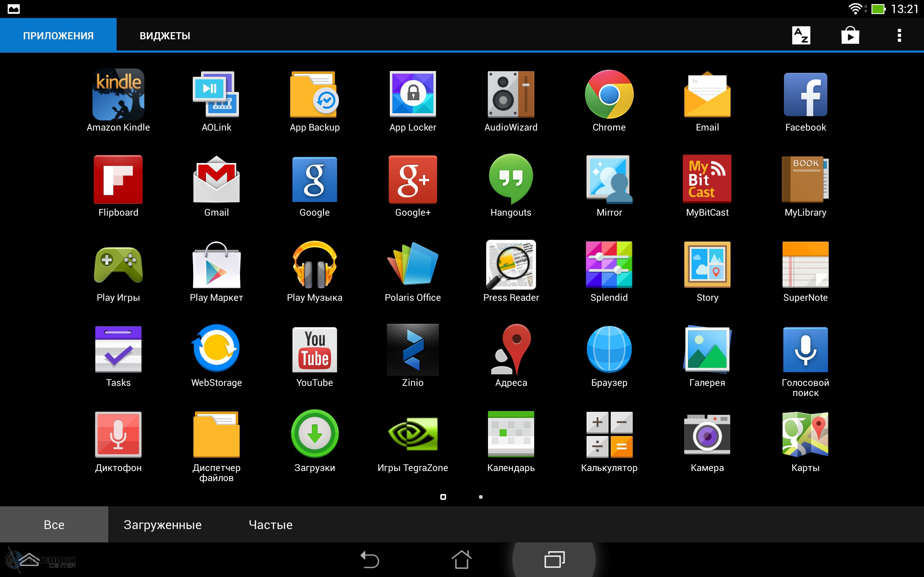Show Загруженные apps filter
This screenshot has width=924, height=577.
162,525
